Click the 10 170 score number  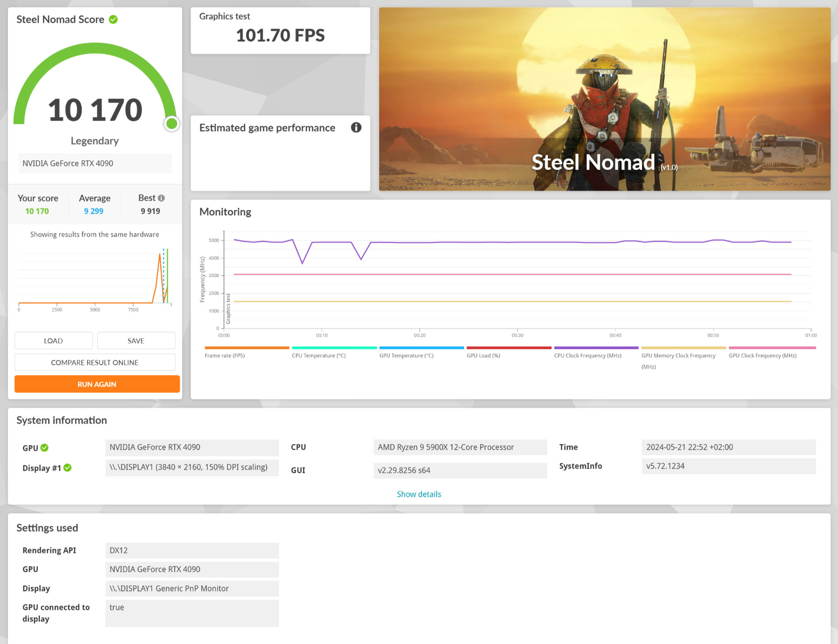[95, 110]
